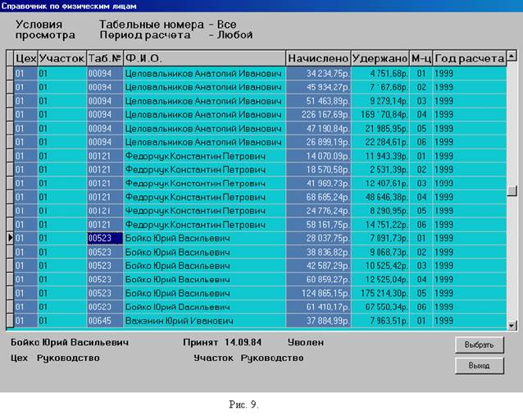Select the Цех column header
This screenshot has height=420, width=523.
pyautogui.click(x=25, y=58)
